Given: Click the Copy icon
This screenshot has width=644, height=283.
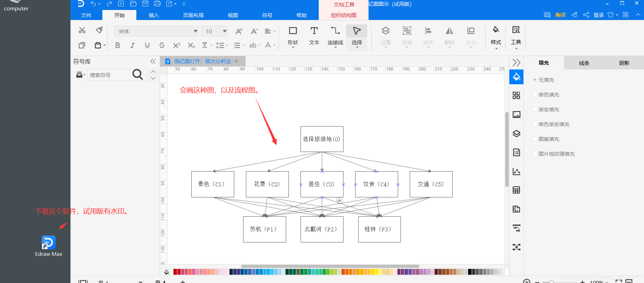Looking at the screenshot, I should (82, 45).
